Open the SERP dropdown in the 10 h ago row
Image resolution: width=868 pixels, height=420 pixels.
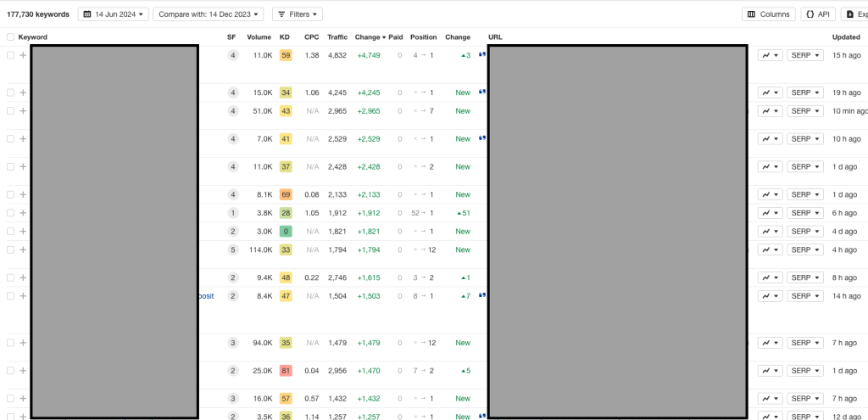click(x=805, y=138)
